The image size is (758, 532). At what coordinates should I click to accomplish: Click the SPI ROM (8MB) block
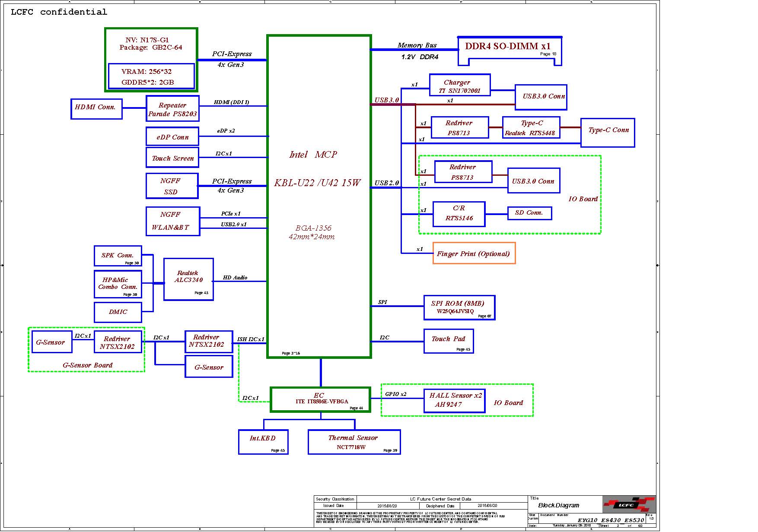tap(459, 308)
